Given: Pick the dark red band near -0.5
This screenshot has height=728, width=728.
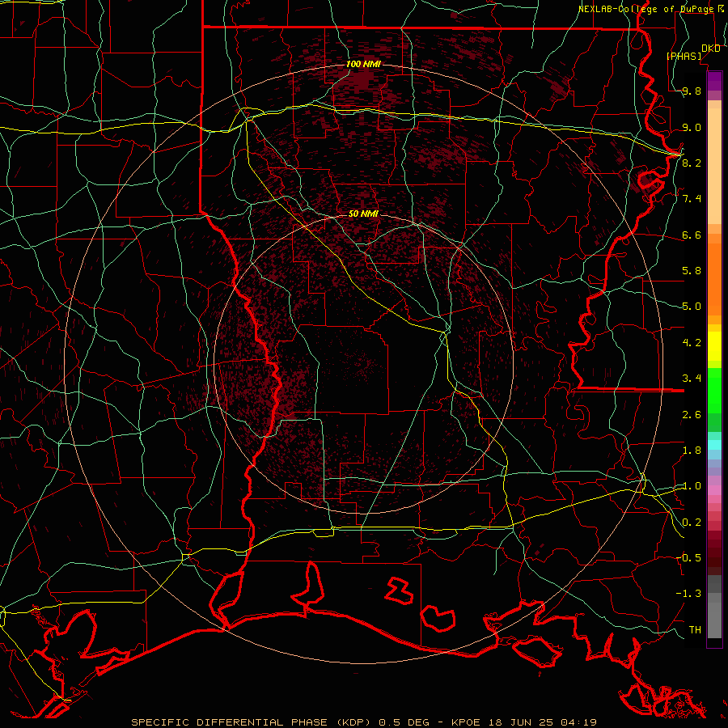Looking at the screenshot, I should [x=714, y=557].
